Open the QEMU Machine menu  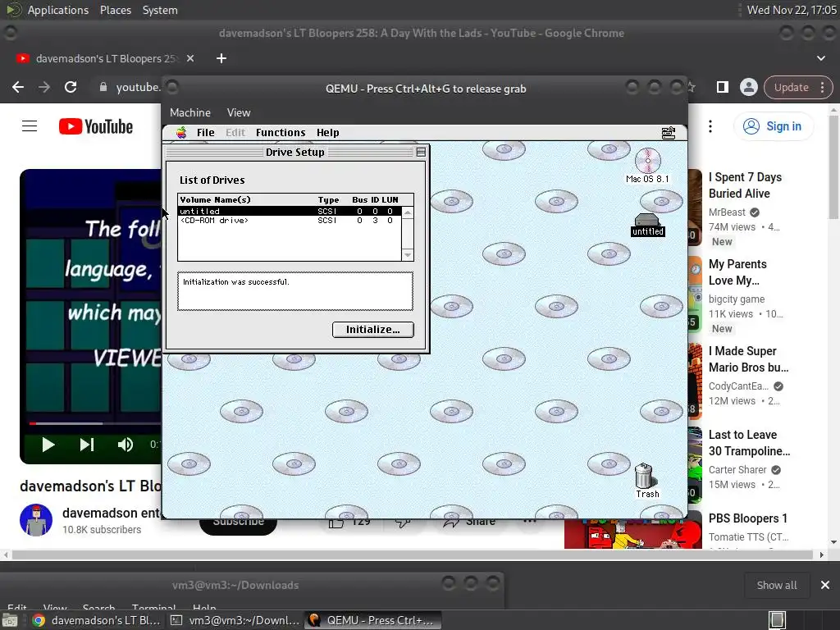click(190, 112)
